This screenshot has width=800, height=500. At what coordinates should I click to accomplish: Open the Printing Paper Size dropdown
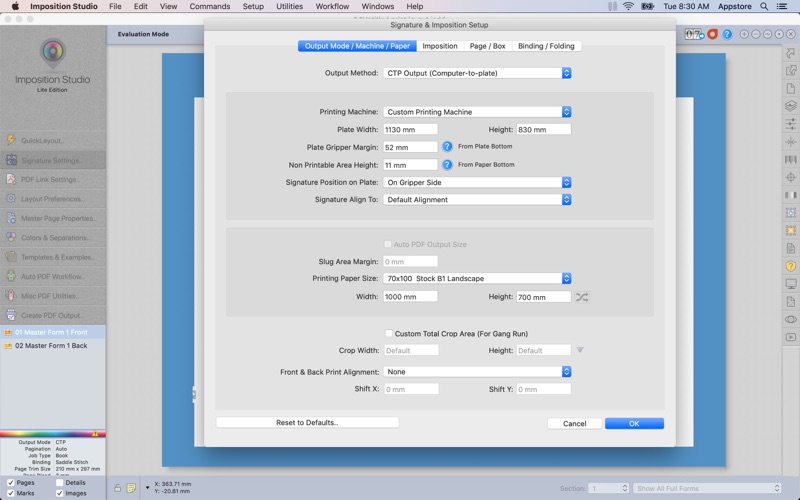(x=477, y=279)
